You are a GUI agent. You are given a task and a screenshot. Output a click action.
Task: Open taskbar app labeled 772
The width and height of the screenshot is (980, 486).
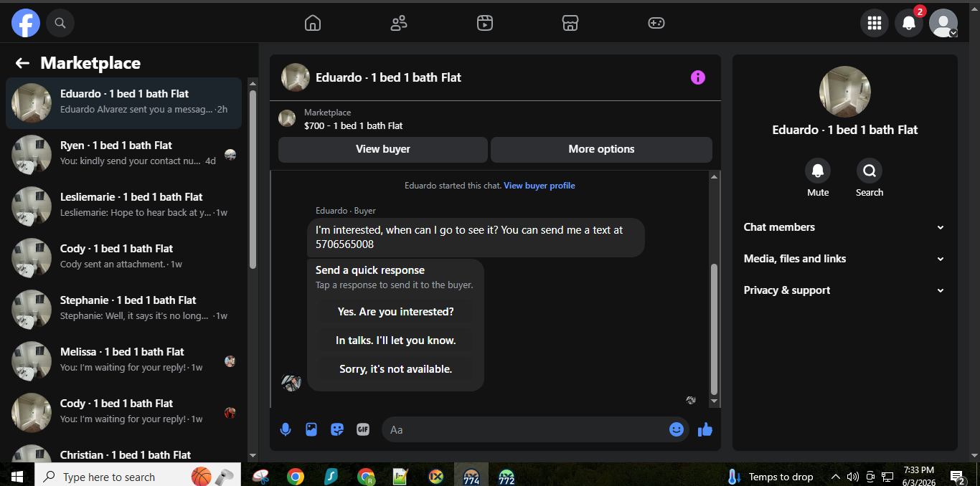[507, 477]
